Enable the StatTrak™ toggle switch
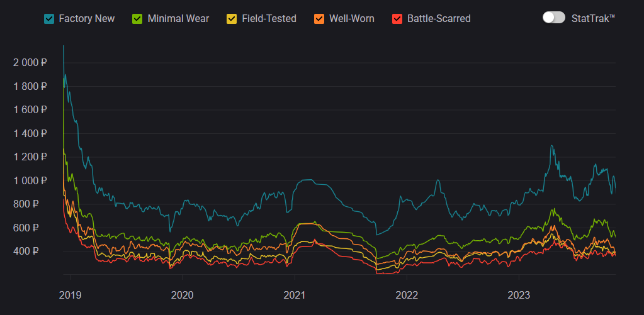 click(x=554, y=18)
